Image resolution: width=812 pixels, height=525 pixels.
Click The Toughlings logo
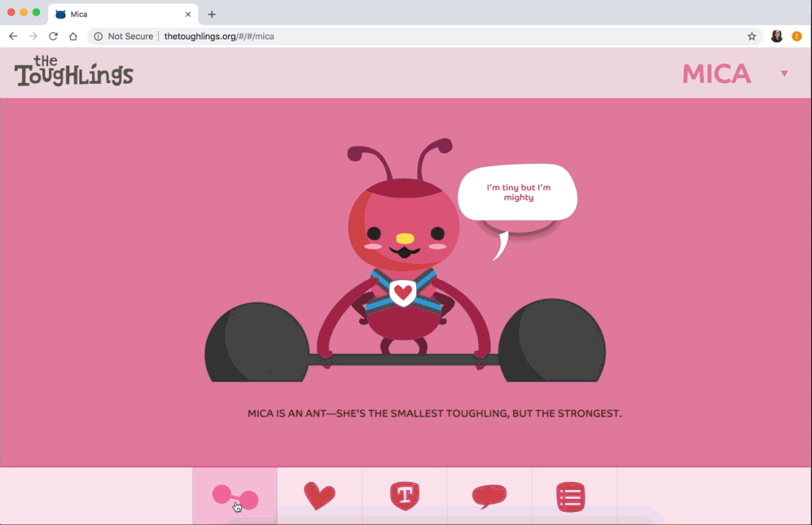[74, 71]
